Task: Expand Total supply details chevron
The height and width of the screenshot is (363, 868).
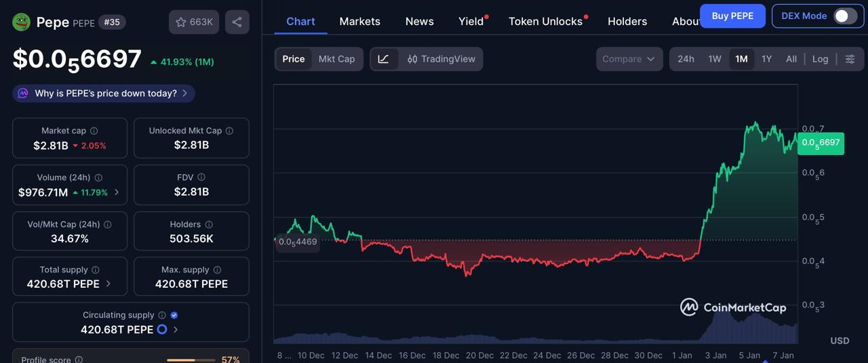Action: (108, 284)
